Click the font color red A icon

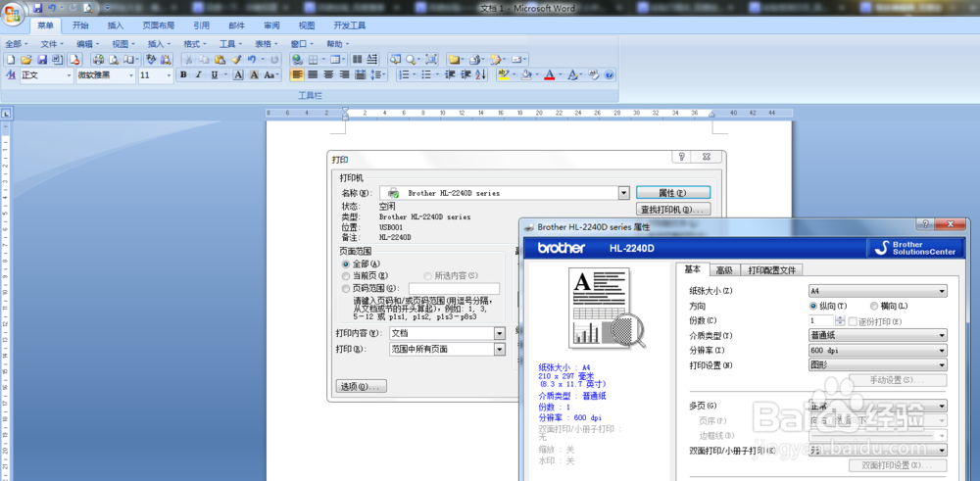click(x=550, y=75)
